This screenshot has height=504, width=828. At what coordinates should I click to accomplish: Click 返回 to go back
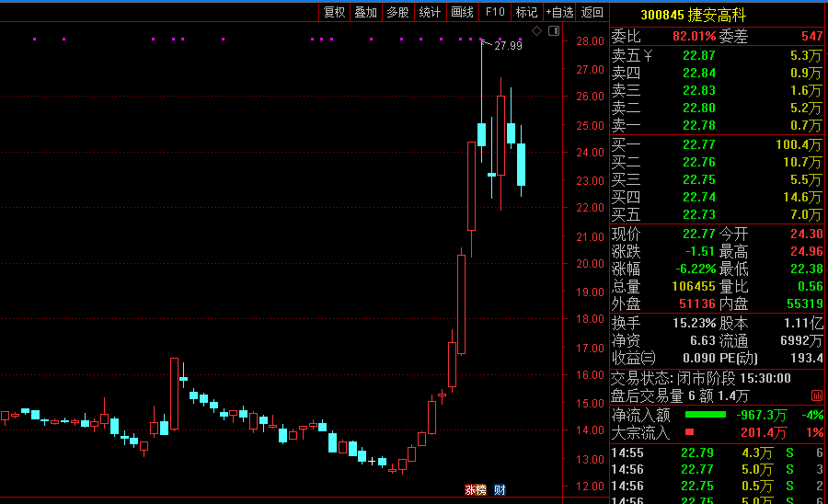(592, 12)
